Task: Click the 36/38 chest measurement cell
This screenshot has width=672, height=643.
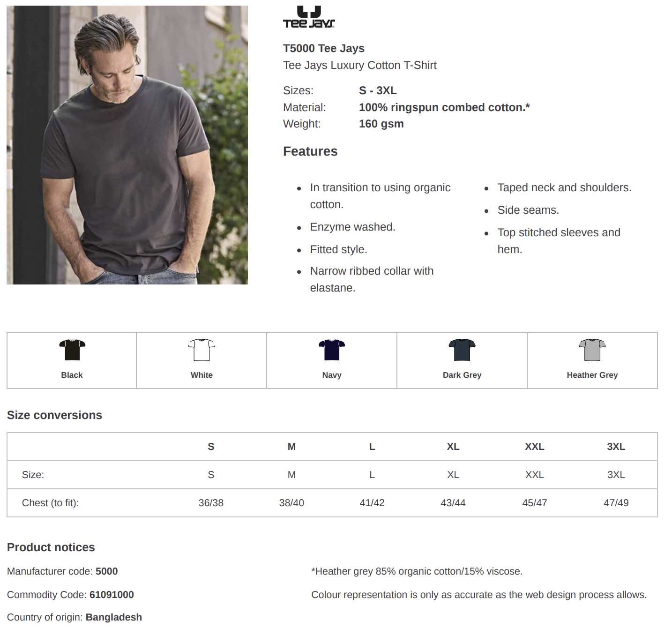Action: pos(211,503)
